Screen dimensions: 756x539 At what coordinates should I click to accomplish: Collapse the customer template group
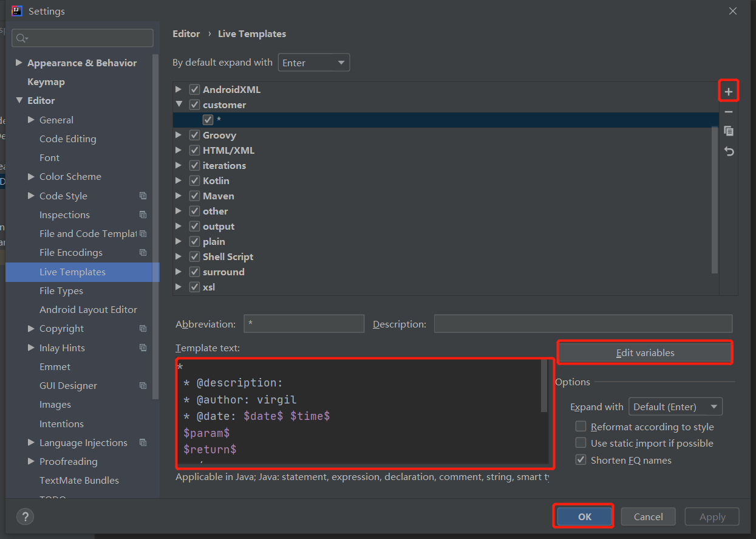[x=179, y=105]
